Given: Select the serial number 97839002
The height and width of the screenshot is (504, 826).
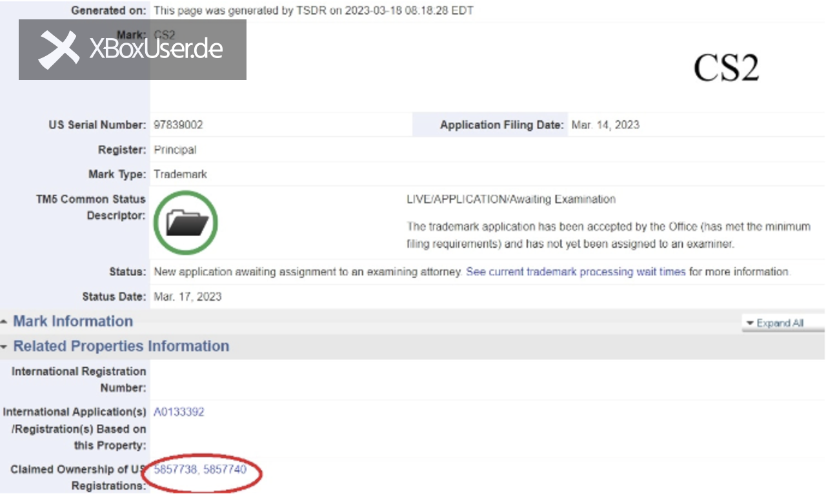Looking at the screenshot, I should pos(178,125).
